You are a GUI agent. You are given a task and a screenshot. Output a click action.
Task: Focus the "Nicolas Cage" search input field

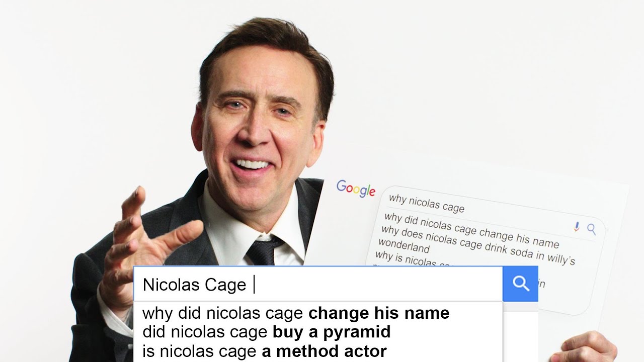[x=318, y=284]
